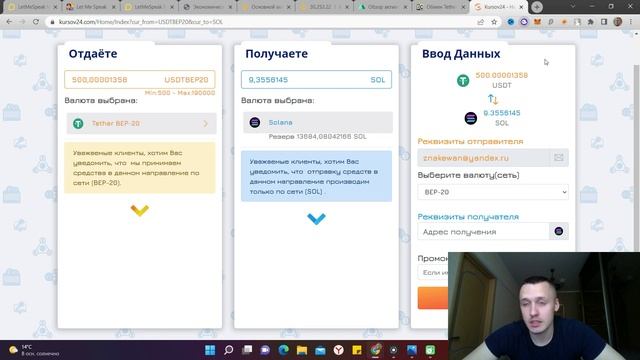Click the Solana icon next to Solana
The height and width of the screenshot is (360, 640).
(x=255, y=122)
